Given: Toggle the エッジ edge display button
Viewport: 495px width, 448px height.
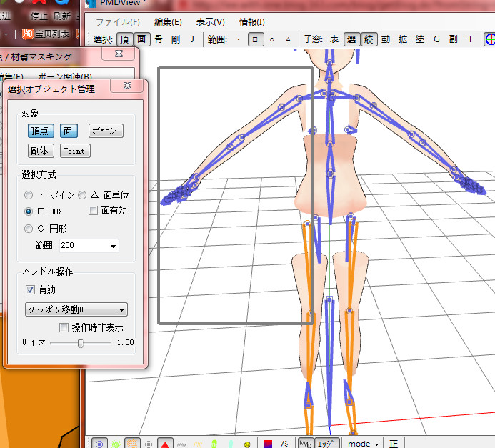Looking at the screenshot, I should pos(326,444).
